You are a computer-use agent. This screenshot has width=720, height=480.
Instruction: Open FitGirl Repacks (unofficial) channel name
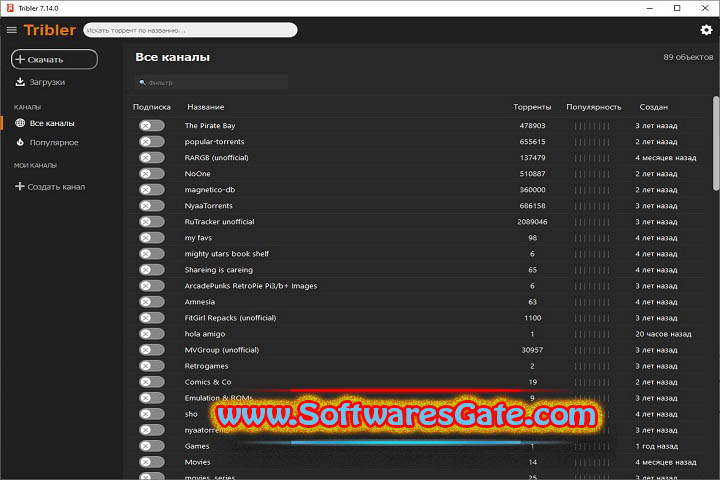[x=231, y=318]
